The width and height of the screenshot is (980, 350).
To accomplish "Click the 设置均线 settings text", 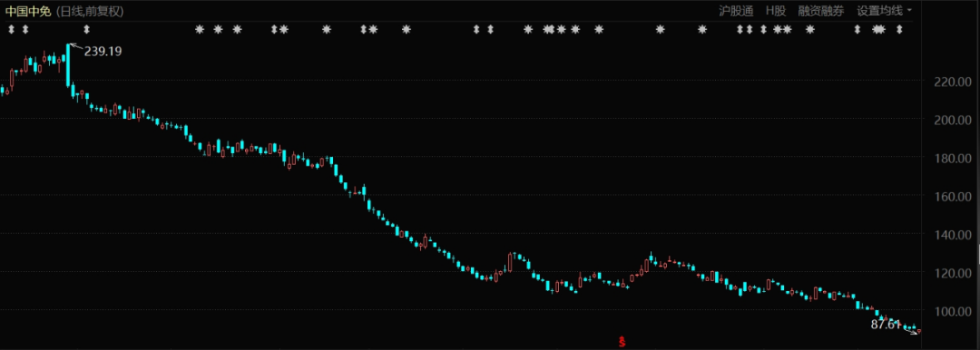I will 879,11.
